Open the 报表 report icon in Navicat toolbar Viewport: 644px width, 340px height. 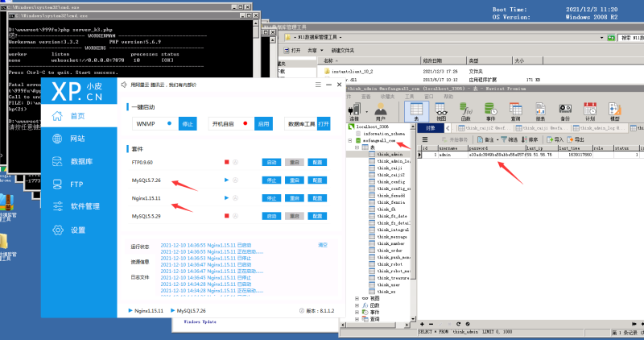tap(540, 112)
